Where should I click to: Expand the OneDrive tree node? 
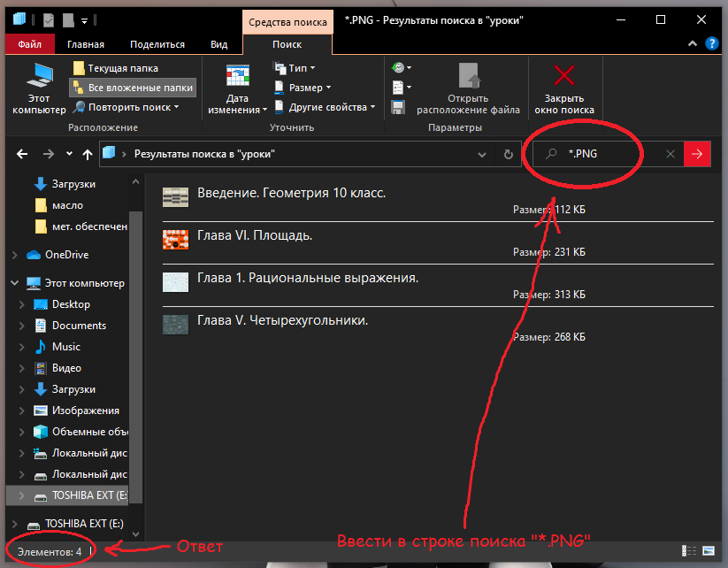tap(15, 255)
